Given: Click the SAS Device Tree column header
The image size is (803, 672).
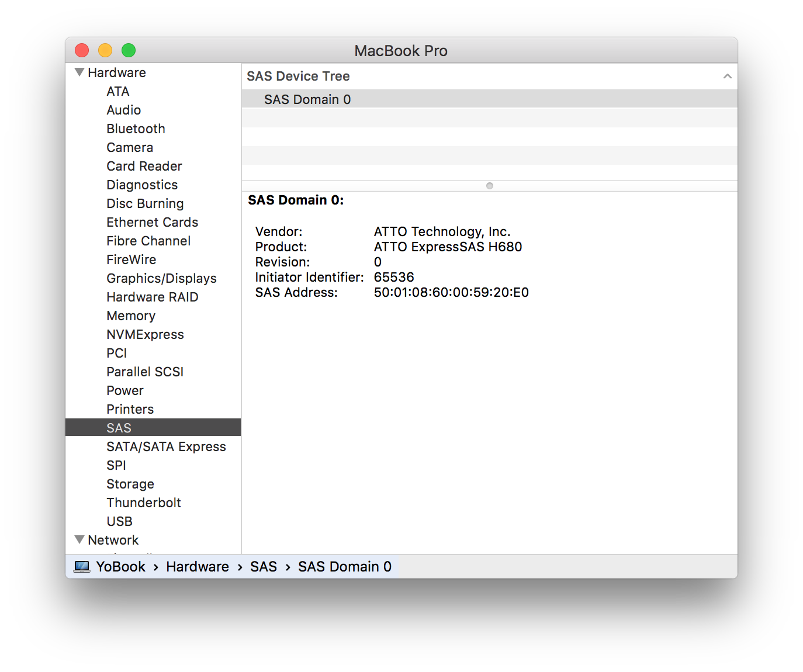Looking at the screenshot, I should pyautogui.click(x=489, y=77).
